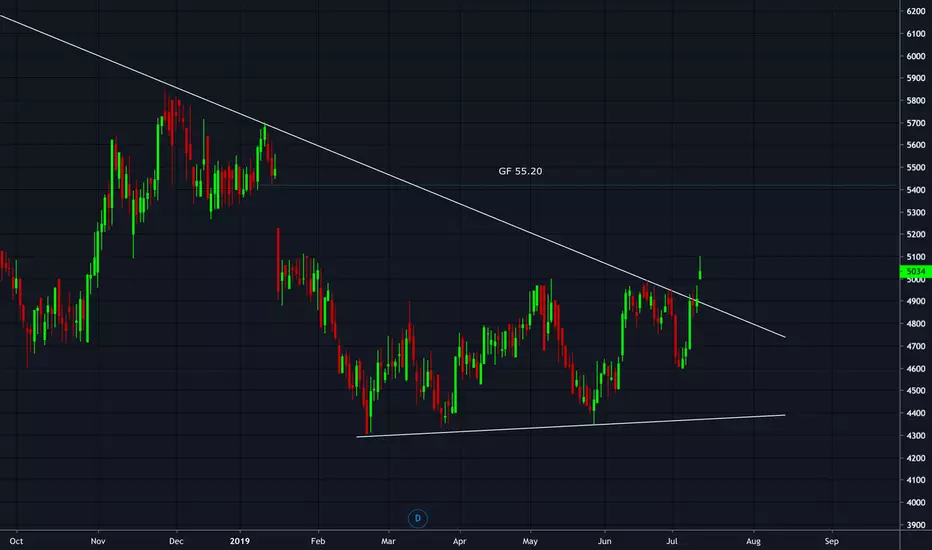Screen dimensions: 932x550
Task: Click the 4200 price scale value
Action: coord(916,458)
